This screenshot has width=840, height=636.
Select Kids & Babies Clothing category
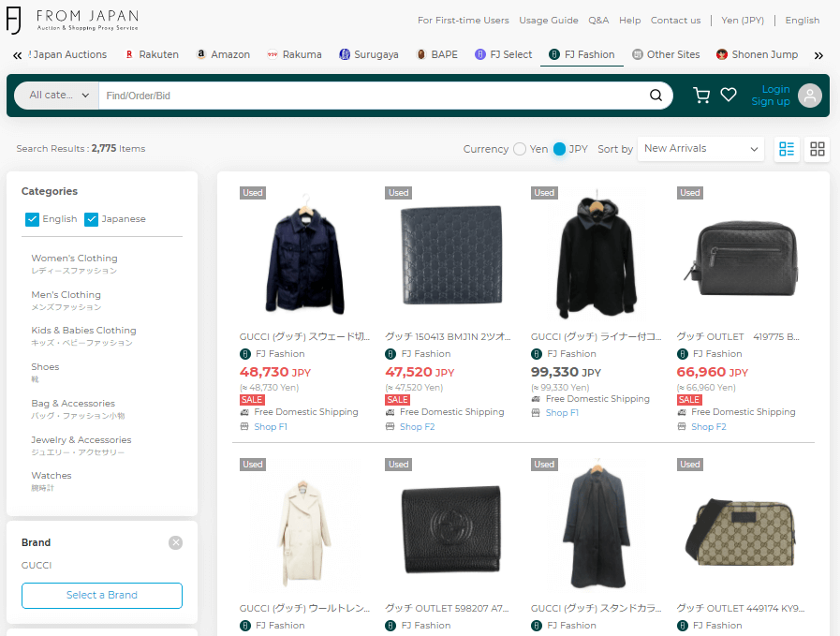pyautogui.click(x=83, y=336)
